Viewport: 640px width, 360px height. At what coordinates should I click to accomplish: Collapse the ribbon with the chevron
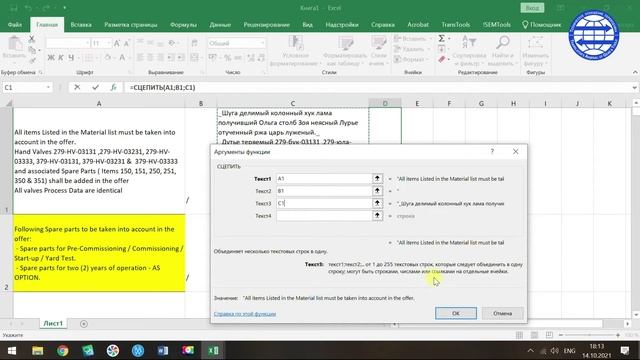pyautogui.click(x=635, y=72)
